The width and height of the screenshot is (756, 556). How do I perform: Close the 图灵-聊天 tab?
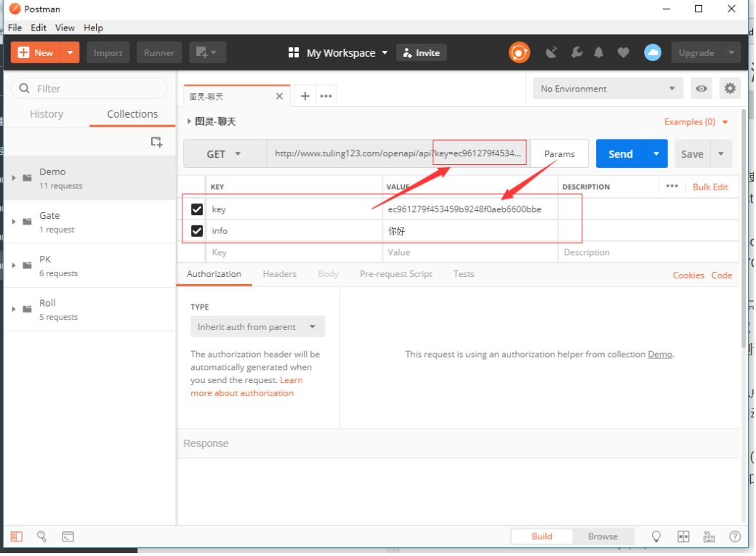[279, 96]
